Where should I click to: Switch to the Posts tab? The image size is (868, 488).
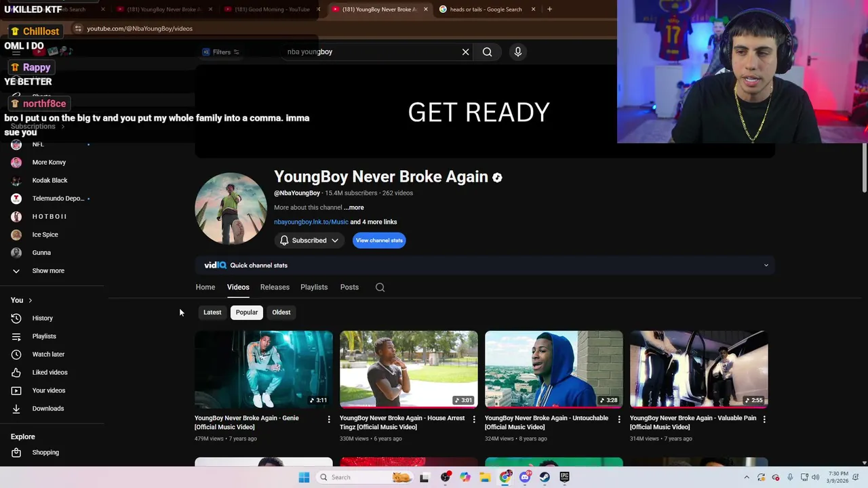pos(349,287)
